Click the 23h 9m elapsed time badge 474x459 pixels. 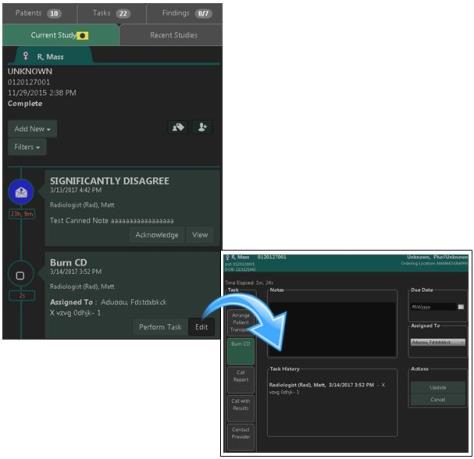(22, 214)
